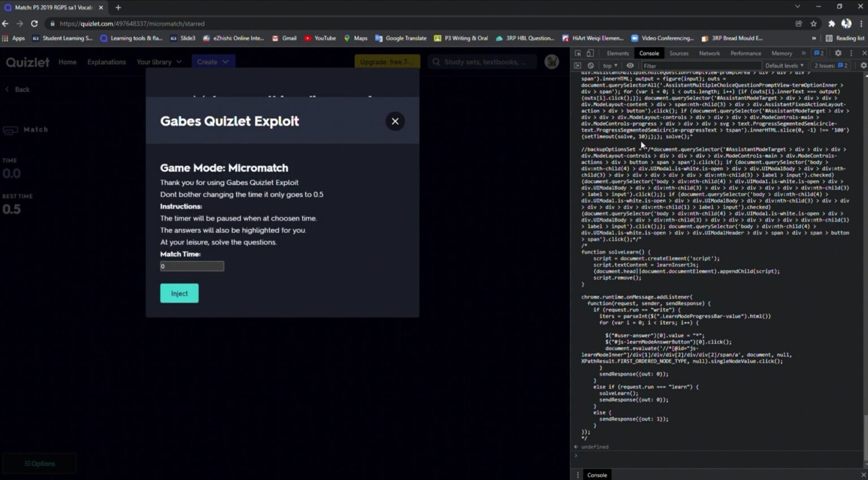Open the 2 Issues counter
Image resolution: width=868 pixels, height=480 pixels.
pos(829,66)
